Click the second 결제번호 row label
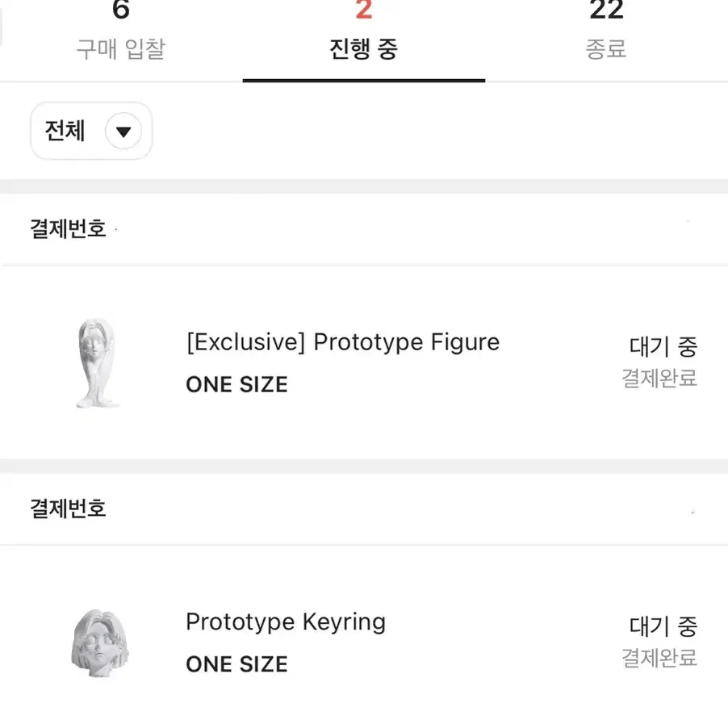This screenshot has height=728, width=728. click(68, 509)
